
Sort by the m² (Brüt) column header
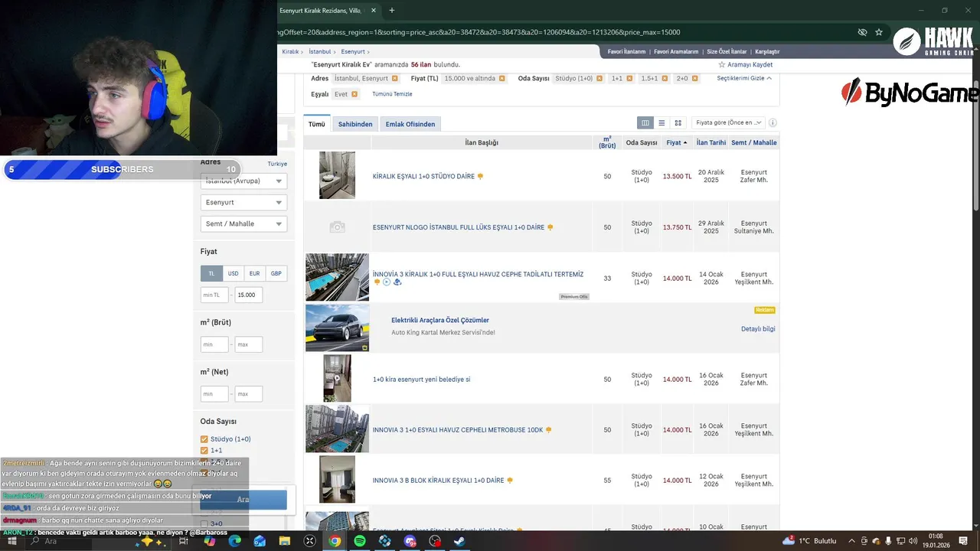[x=607, y=142]
